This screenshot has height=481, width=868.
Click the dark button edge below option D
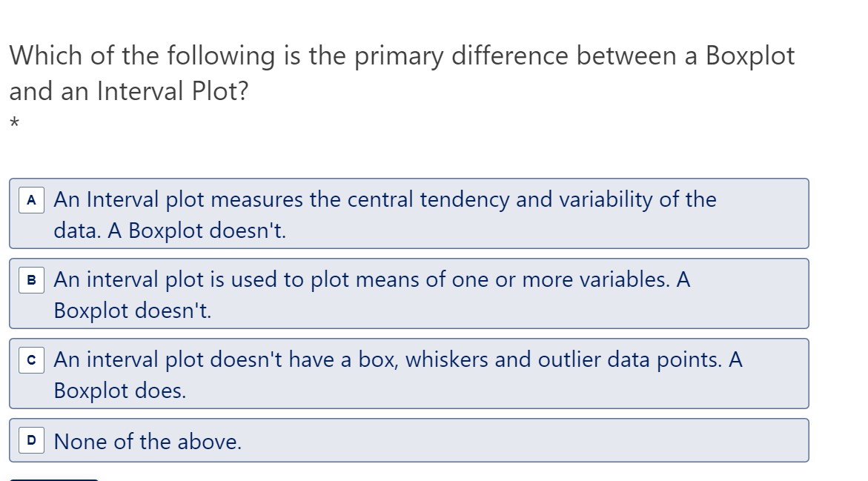[x=53, y=480]
